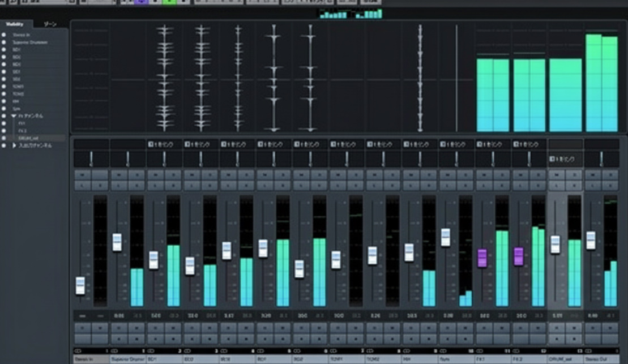Click the purple FX1 volume fader
This screenshot has height=364, width=628.
[482, 258]
